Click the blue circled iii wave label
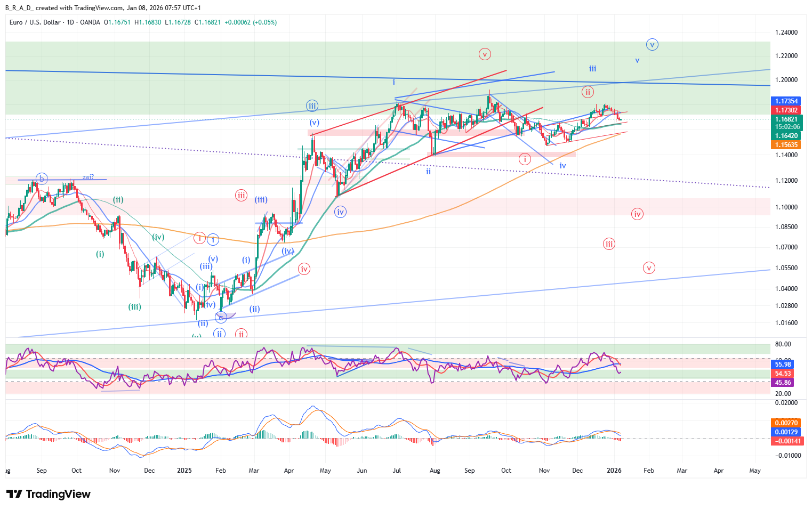The height and width of the screenshot is (510, 812). [312, 106]
